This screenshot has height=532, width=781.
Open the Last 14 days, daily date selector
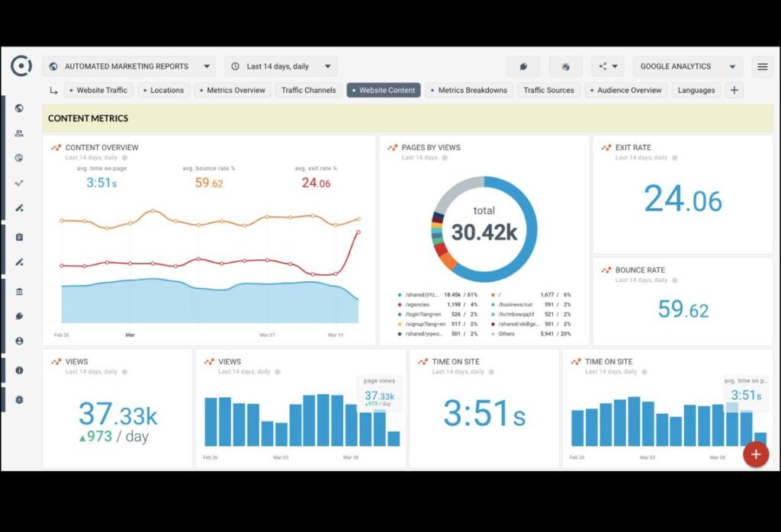click(x=281, y=66)
